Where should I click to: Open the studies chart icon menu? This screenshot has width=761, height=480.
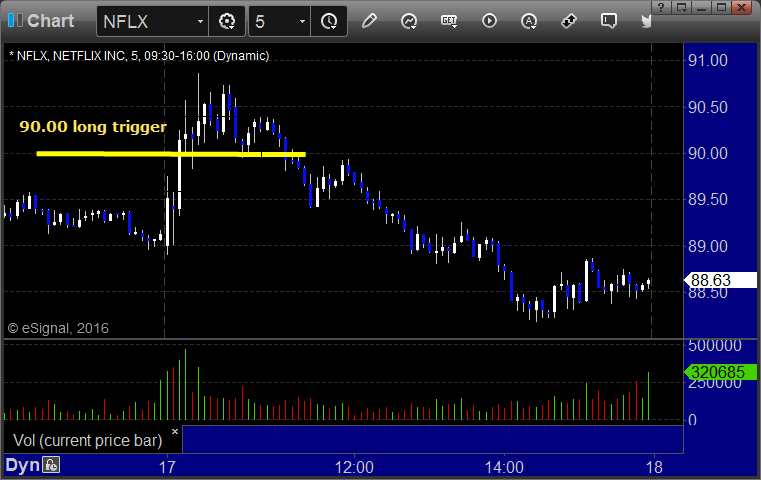[x=409, y=21]
